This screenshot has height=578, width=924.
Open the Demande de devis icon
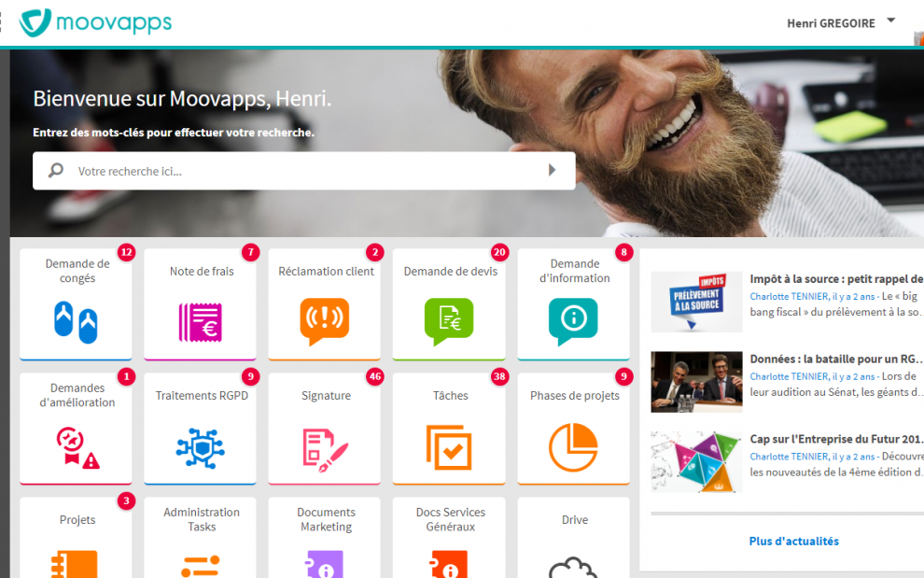pyautogui.click(x=448, y=320)
